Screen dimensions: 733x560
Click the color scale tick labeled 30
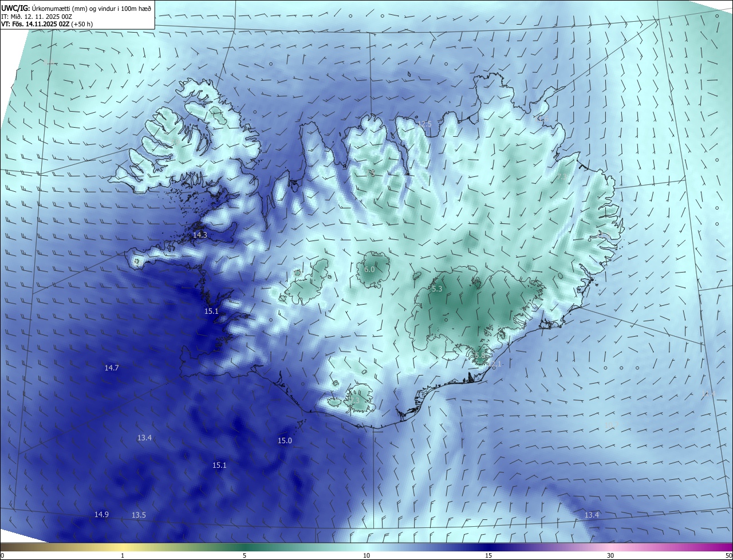[610, 555]
